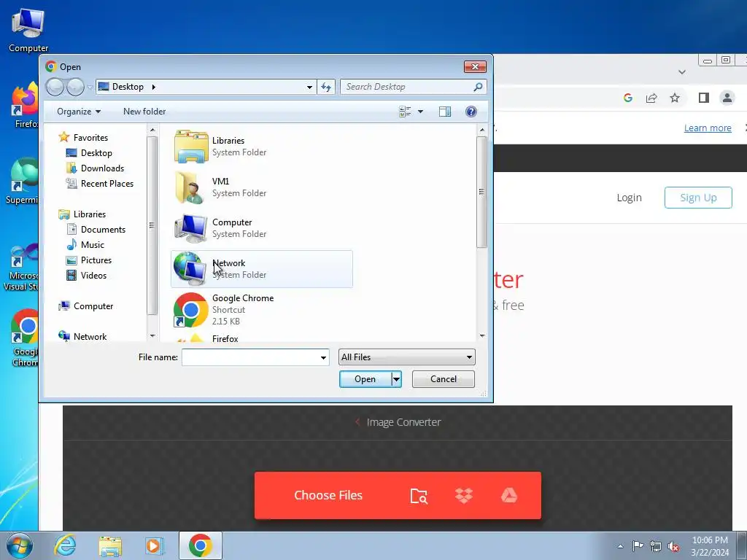Image resolution: width=747 pixels, height=560 pixels.
Task: Open recent pages dropdown beside nav arrows
Action: [90, 87]
